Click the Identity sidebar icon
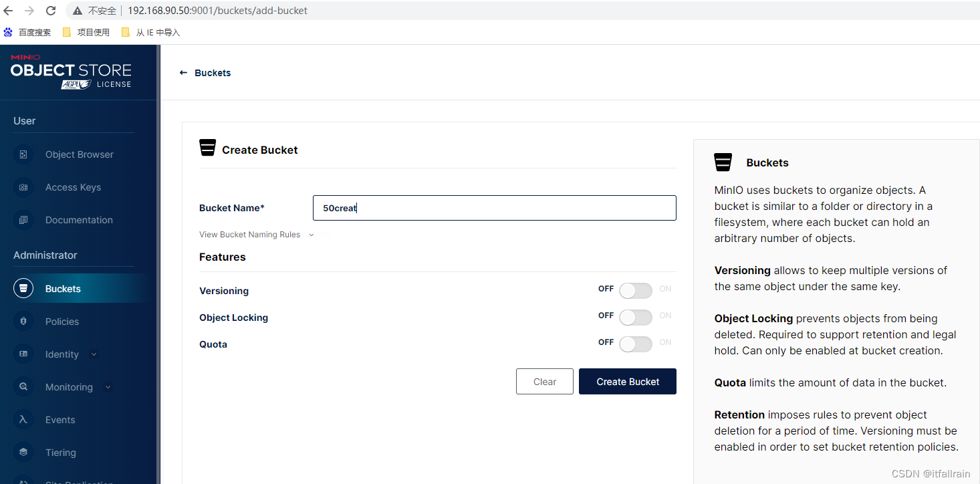Screen dimensions: 980x484 pyautogui.click(x=23, y=354)
